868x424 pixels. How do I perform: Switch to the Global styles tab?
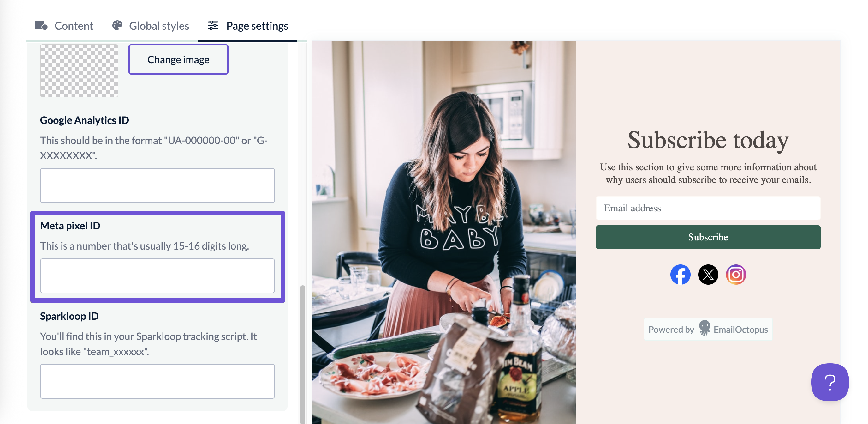[151, 26]
